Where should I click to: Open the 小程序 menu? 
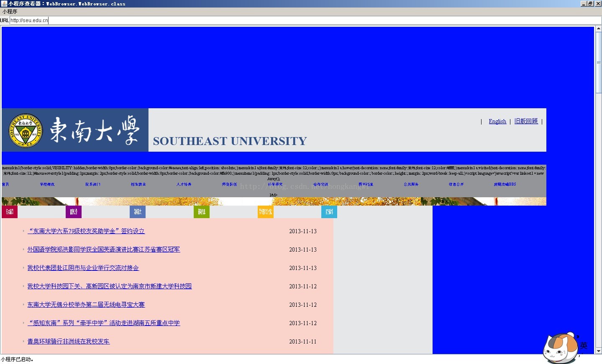coord(10,12)
